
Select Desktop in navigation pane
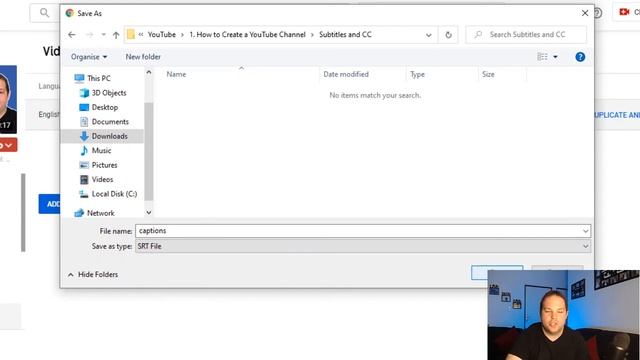point(105,107)
